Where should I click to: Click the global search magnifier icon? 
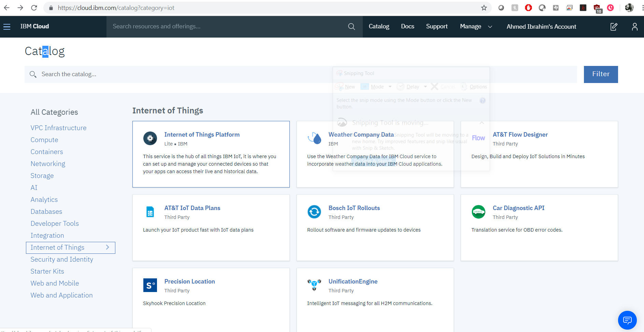click(x=351, y=27)
